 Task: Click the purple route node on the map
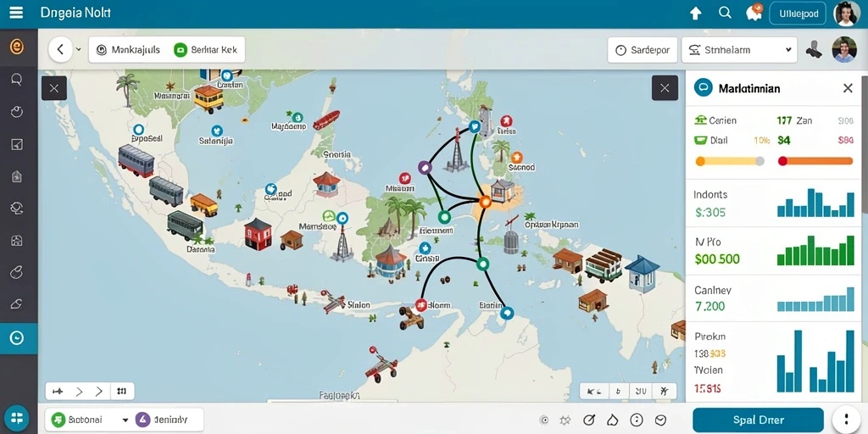[x=424, y=167]
